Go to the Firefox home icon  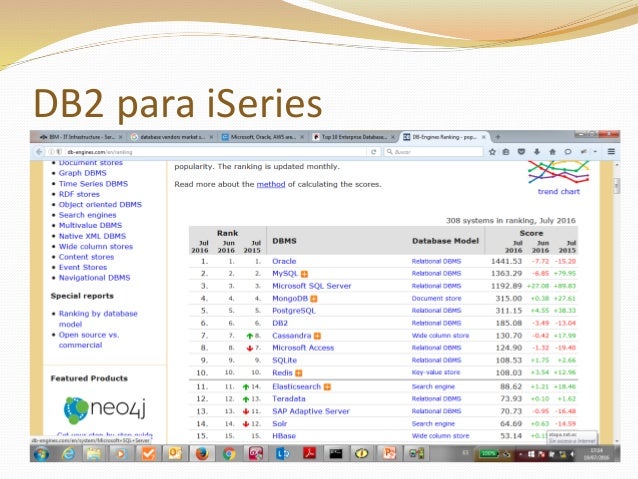(x=552, y=152)
